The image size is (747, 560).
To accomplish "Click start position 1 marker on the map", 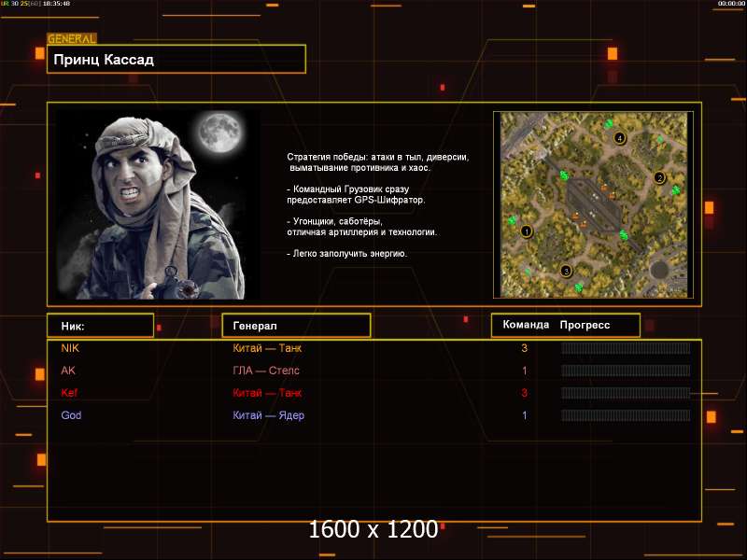I will [x=526, y=231].
